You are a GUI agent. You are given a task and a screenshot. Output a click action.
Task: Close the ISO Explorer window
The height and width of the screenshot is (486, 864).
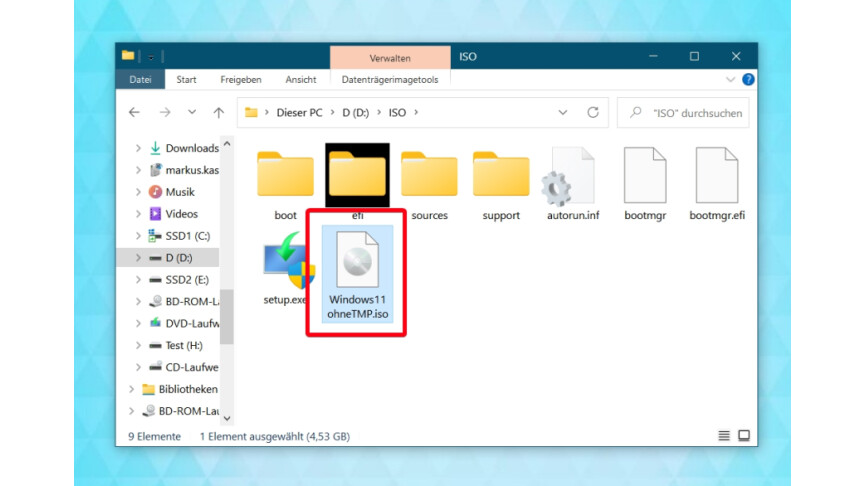tap(736, 56)
